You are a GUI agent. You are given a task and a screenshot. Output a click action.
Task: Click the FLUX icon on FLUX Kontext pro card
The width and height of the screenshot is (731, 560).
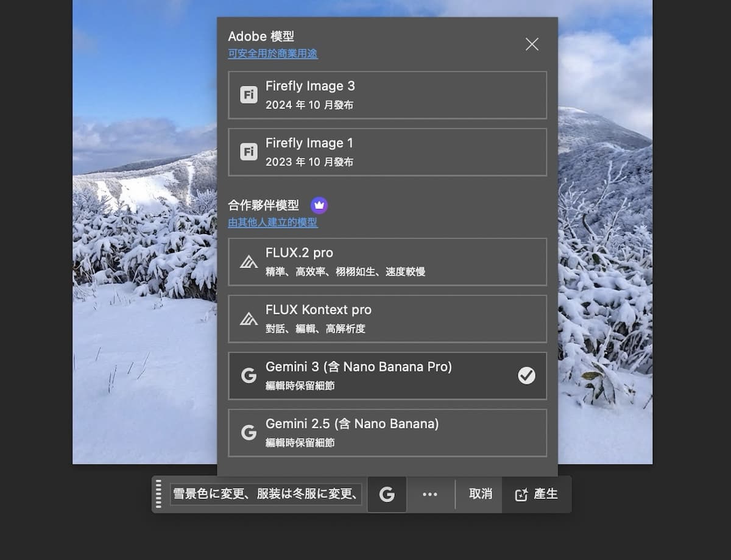[249, 318]
